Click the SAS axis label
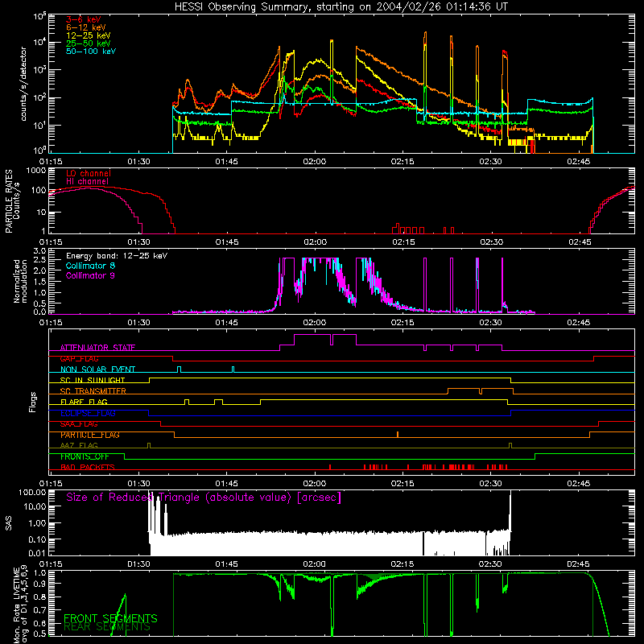The image size is (644, 644). (8, 523)
